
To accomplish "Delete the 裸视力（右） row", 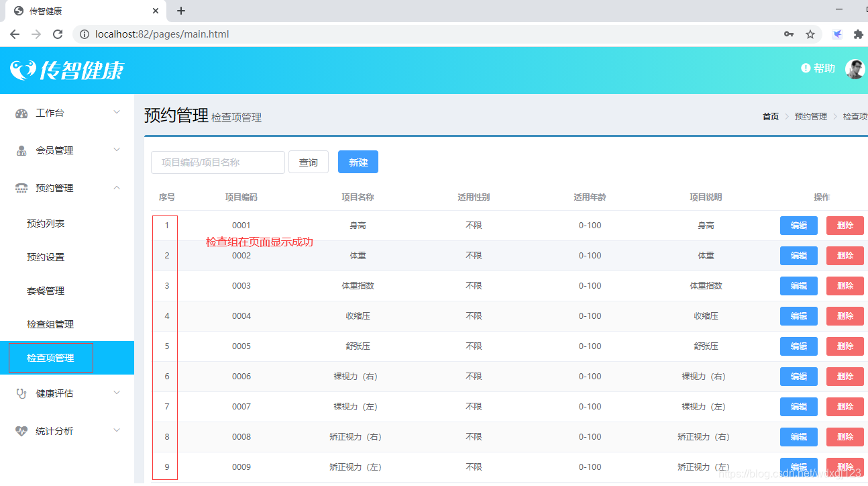I will point(845,377).
